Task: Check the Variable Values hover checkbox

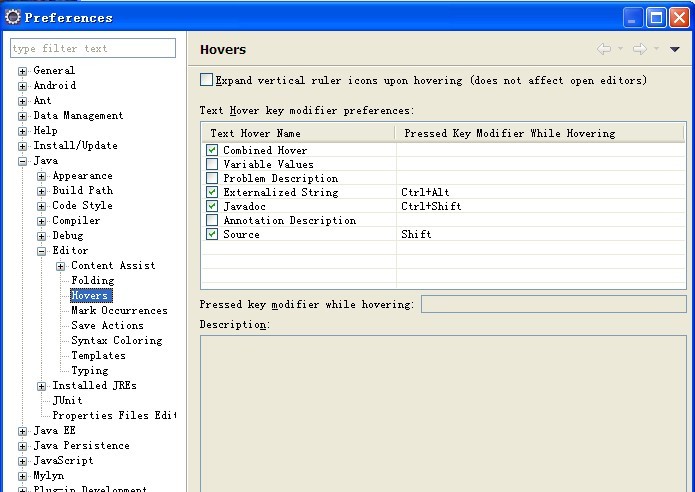Action: click(212, 164)
